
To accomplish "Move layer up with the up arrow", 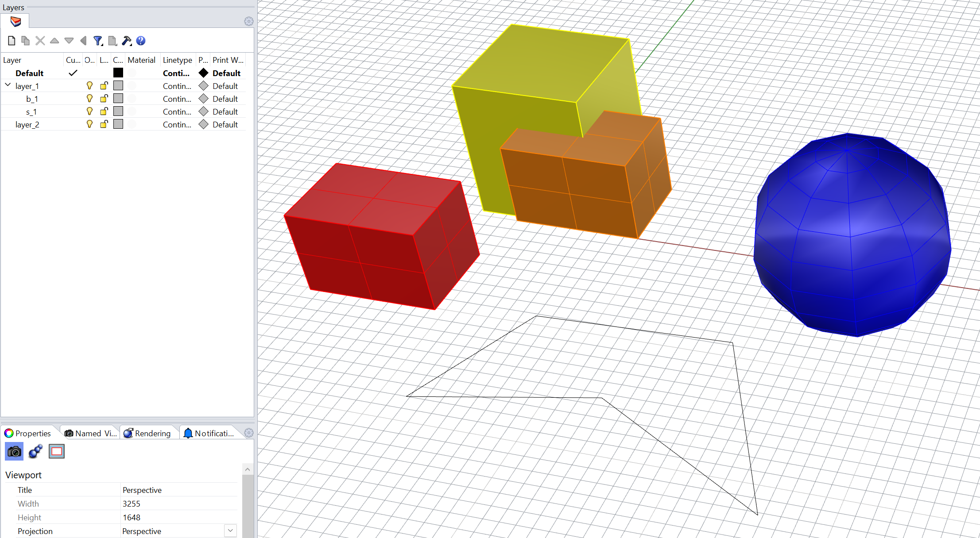I will 54,41.
